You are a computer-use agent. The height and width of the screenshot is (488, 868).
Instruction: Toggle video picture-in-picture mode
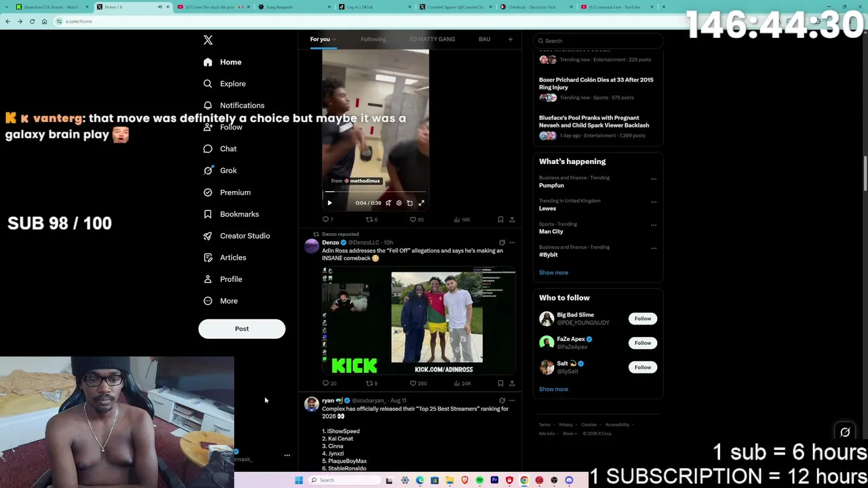click(410, 203)
